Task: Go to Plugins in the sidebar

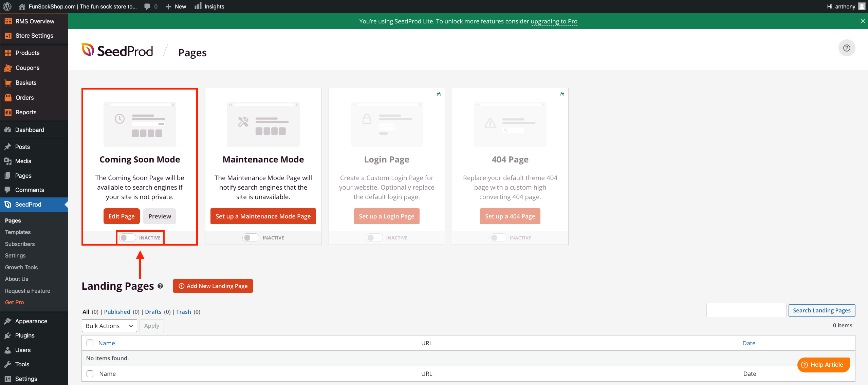Action: coord(25,335)
